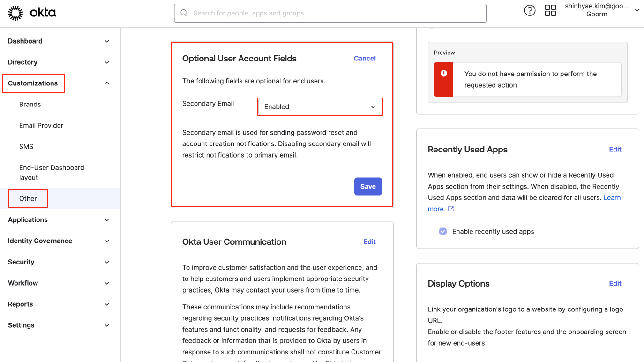Toggle Enable recently used apps checkbox
Image resolution: width=644 pixels, height=362 pixels.
(x=443, y=232)
